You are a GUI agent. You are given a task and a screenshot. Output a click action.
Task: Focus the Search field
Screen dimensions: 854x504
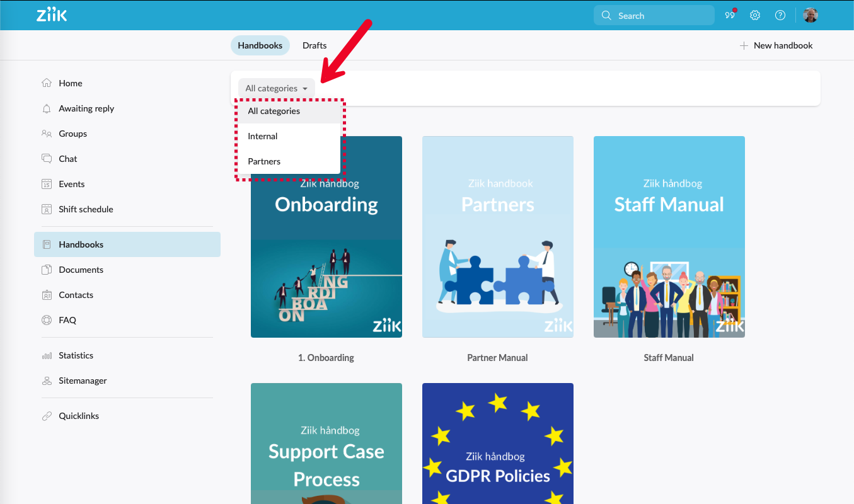click(654, 15)
